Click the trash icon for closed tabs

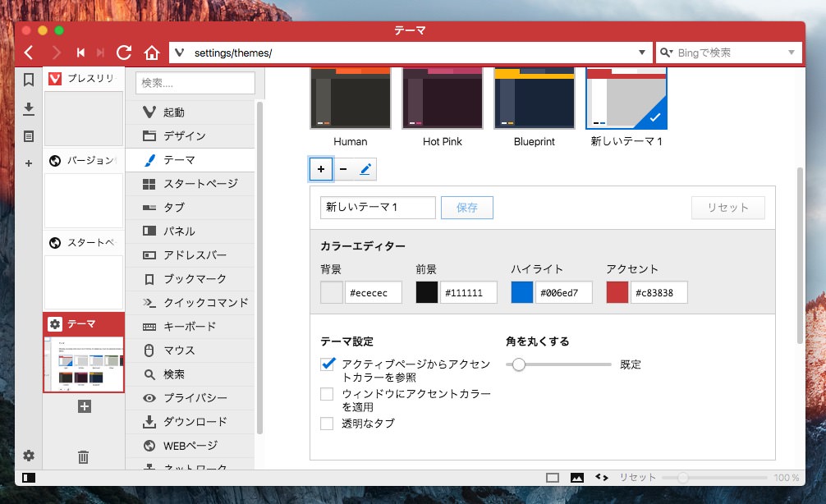[x=83, y=457]
